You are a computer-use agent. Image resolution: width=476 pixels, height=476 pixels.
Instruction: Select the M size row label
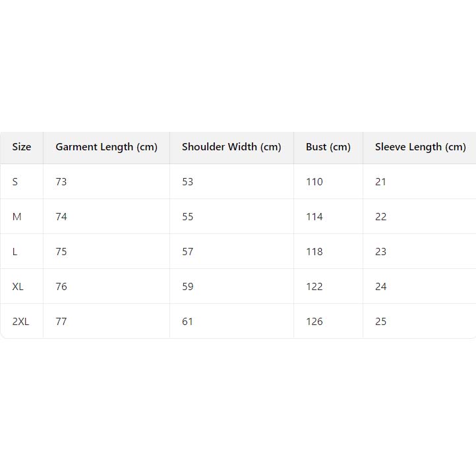tap(17, 217)
